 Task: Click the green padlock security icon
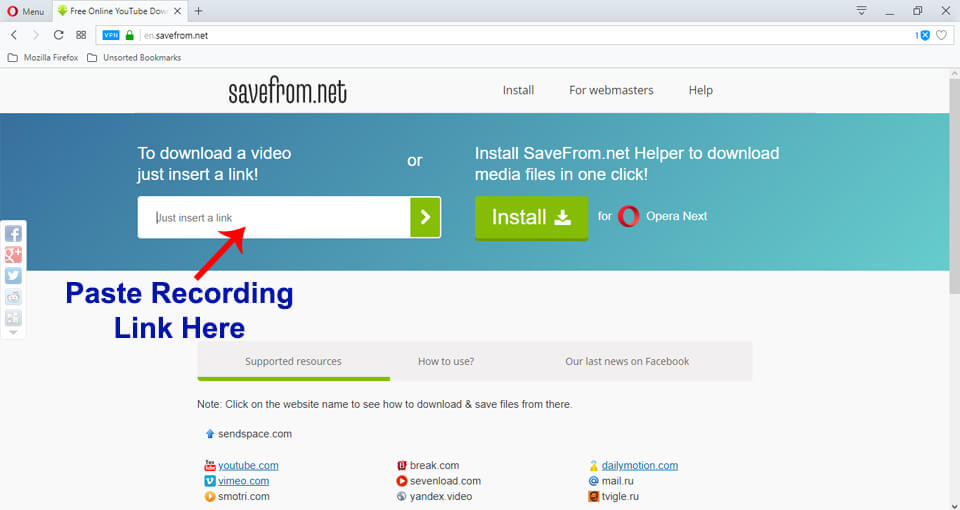(129, 36)
